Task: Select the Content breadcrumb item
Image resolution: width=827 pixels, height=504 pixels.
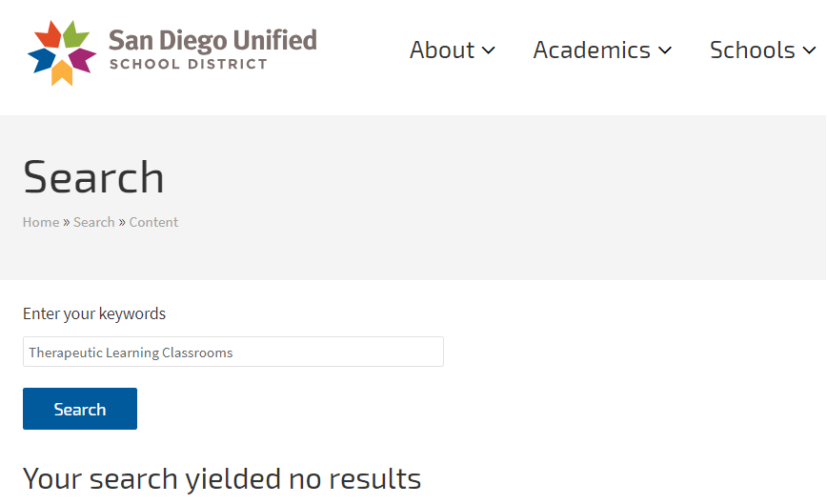Action: (x=153, y=222)
